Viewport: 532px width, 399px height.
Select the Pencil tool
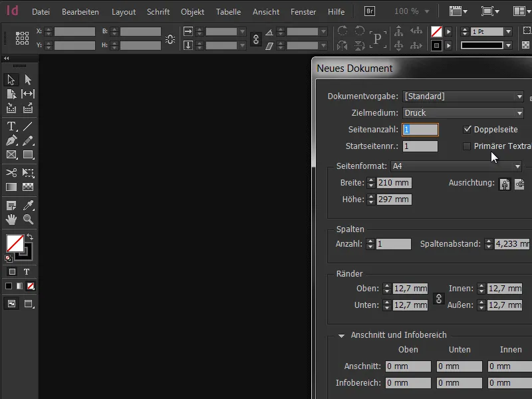click(28, 140)
